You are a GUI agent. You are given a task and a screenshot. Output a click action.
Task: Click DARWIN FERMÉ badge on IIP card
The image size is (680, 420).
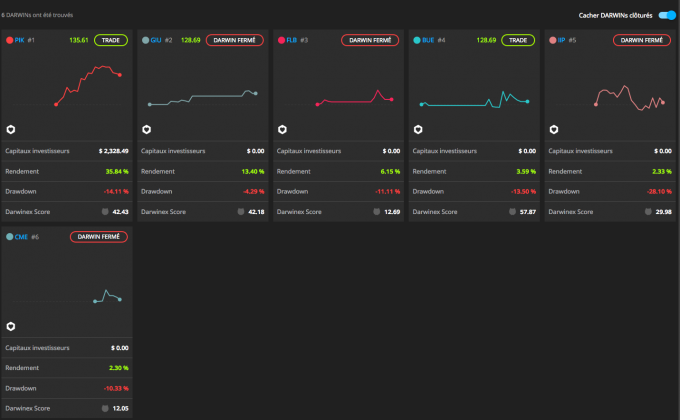[642, 40]
